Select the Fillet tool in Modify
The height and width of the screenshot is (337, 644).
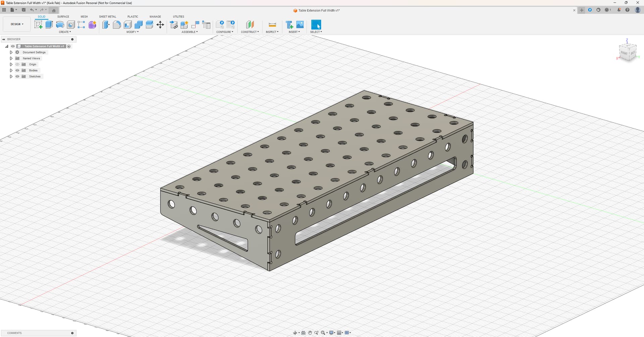(x=117, y=24)
